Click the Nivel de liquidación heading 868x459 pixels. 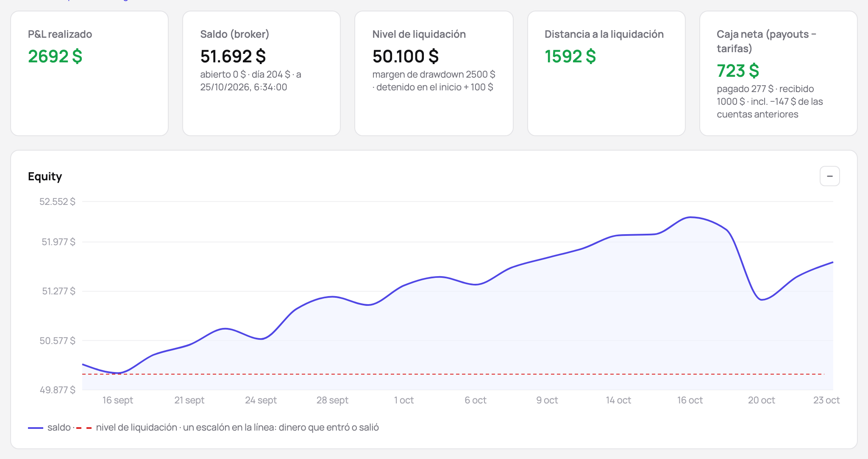(419, 34)
